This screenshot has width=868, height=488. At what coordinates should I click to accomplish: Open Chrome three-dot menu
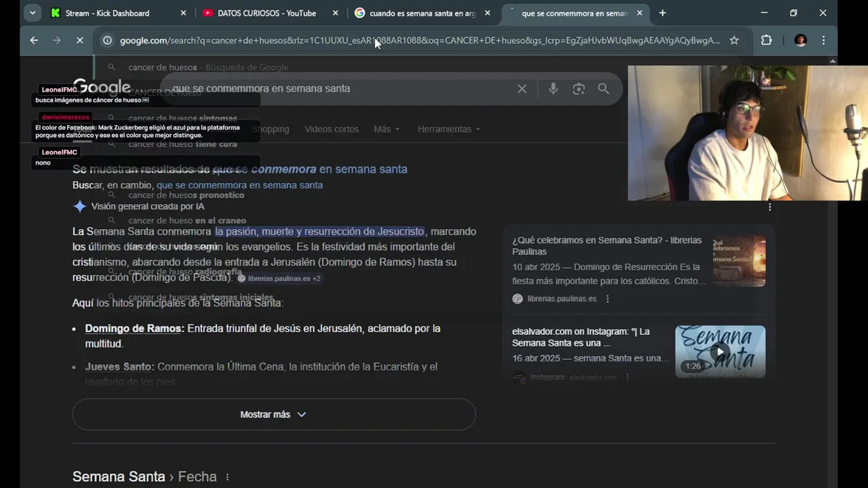pos(823,41)
